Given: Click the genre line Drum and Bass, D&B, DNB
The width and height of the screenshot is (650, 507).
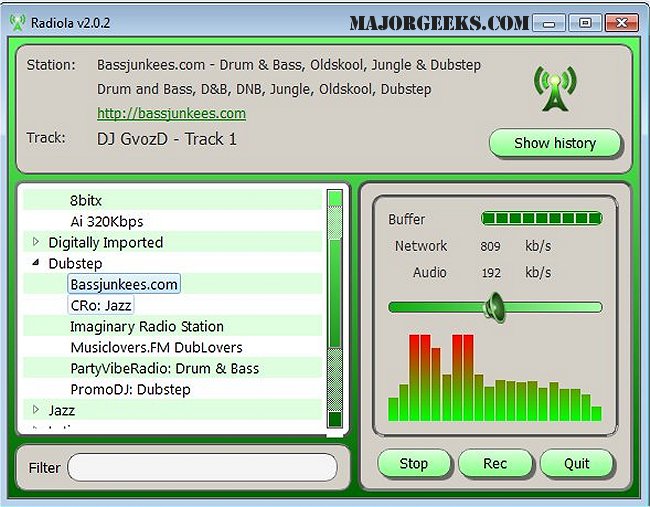Looking at the screenshot, I should click(x=264, y=89).
